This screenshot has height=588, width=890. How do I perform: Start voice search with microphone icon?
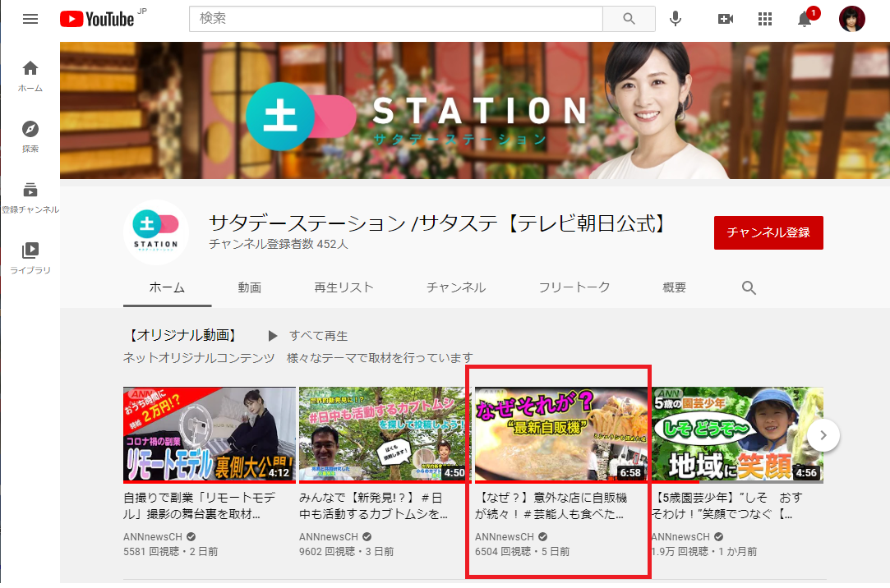[675, 19]
